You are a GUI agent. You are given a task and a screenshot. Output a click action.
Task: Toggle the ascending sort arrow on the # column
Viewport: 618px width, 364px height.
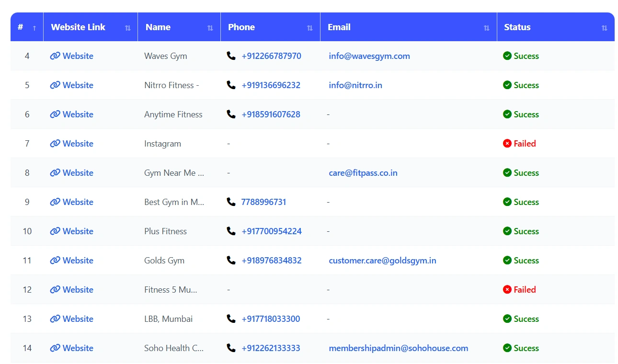[33, 27]
